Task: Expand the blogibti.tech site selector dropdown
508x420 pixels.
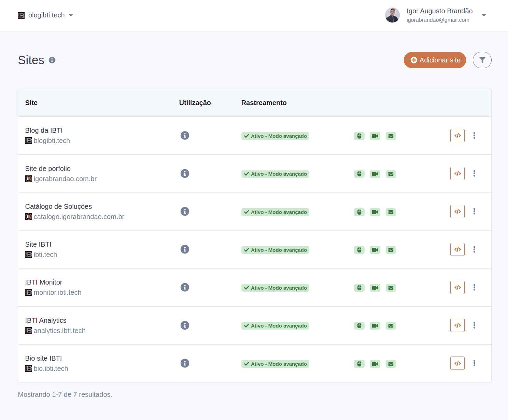Action: 71,15
